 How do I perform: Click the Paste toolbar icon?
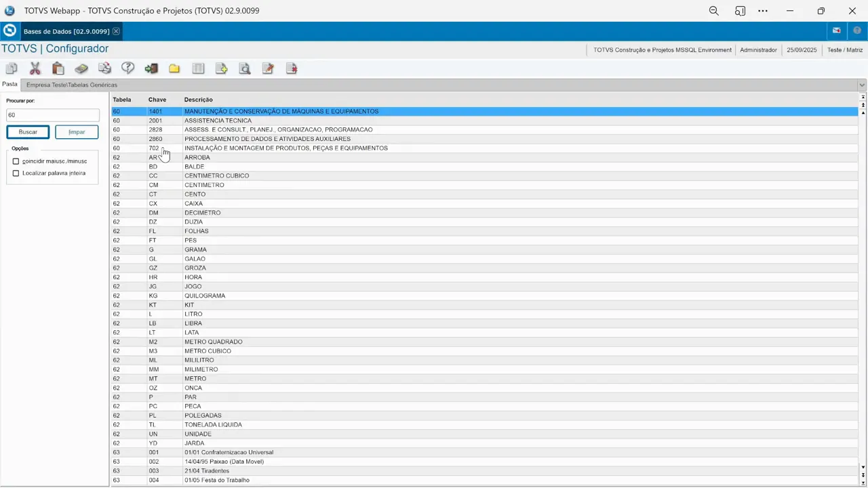(58, 68)
